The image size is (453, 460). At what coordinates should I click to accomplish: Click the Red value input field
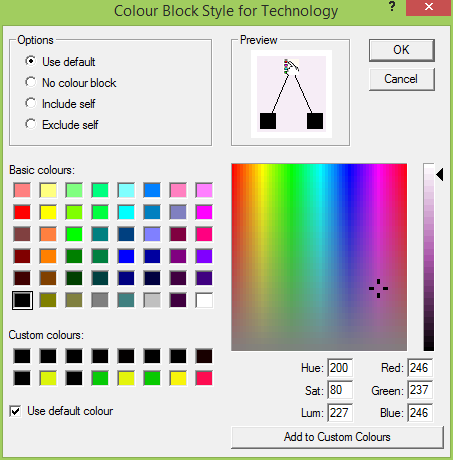(x=420, y=368)
